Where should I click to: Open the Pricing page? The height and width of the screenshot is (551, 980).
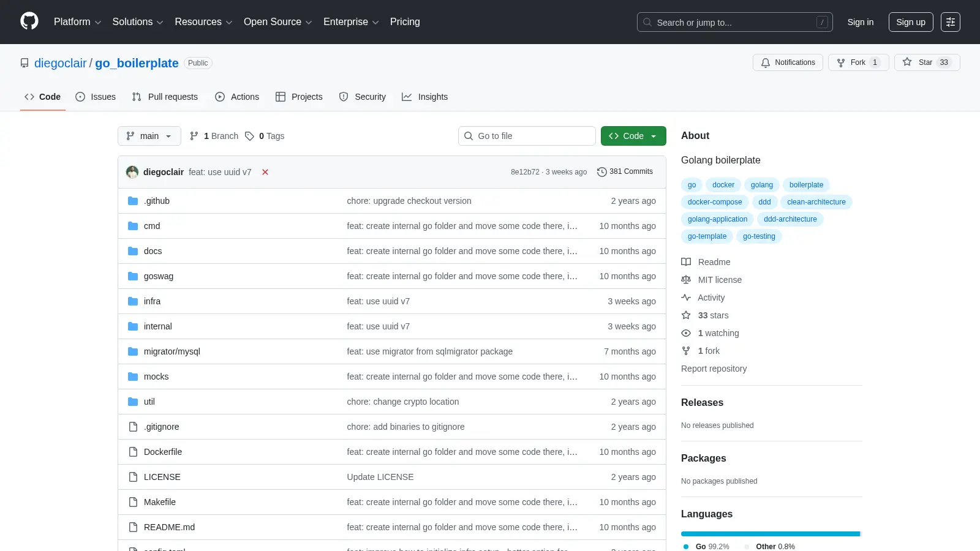pyautogui.click(x=405, y=22)
